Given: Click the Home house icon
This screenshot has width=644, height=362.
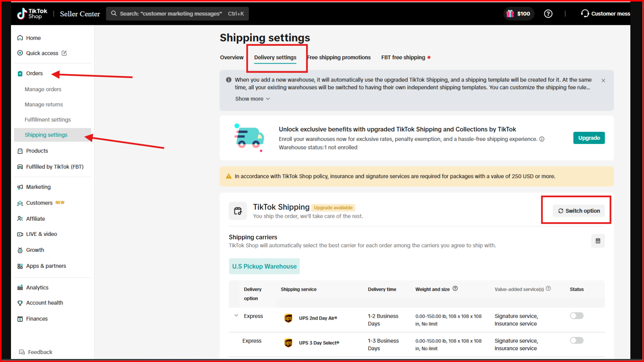Looking at the screenshot, I should click(x=20, y=38).
